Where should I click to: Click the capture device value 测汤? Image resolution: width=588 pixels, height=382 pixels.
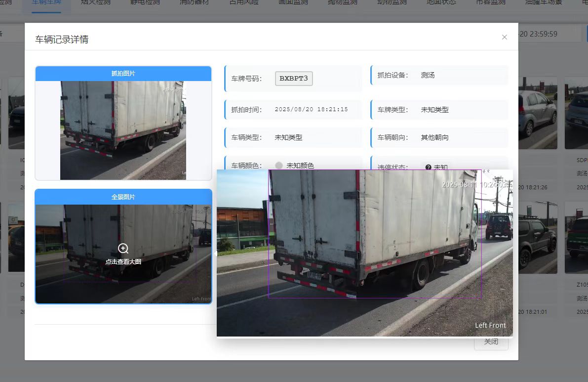tap(428, 75)
